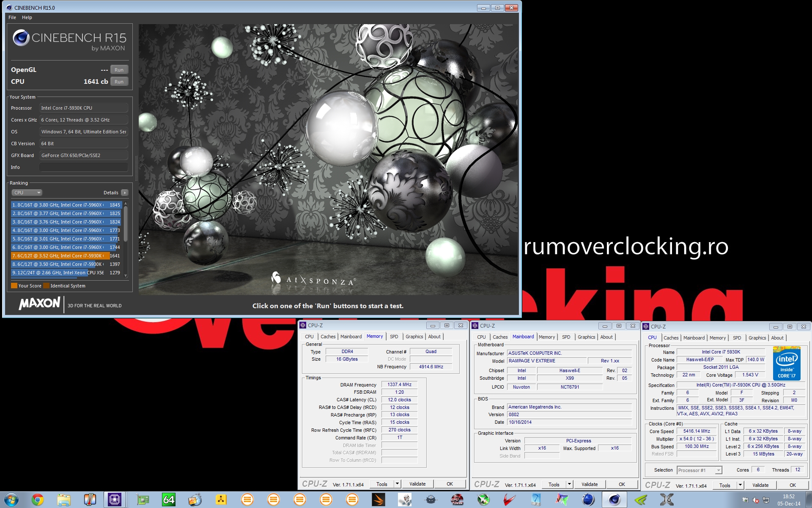This screenshot has height=508, width=812.
Task: Click the Intel Core i7 badge in CPU-Z
Action: (x=787, y=363)
